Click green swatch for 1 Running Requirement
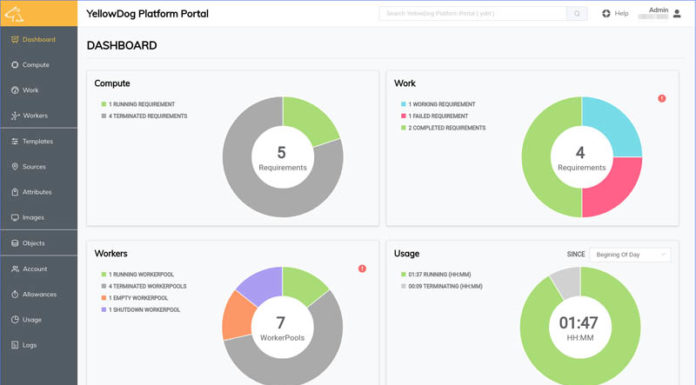This screenshot has width=696, height=385. pyautogui.click(x=103, y=104)
